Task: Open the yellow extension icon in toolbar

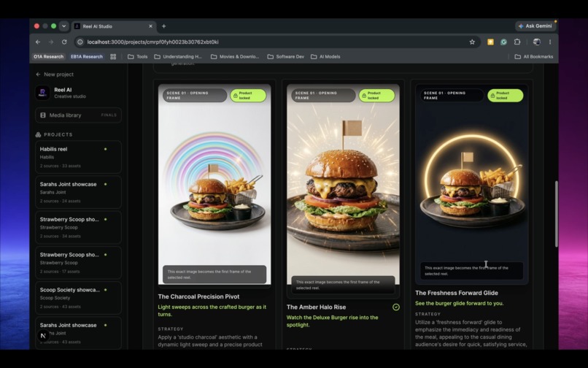Action: pos(490,42)
